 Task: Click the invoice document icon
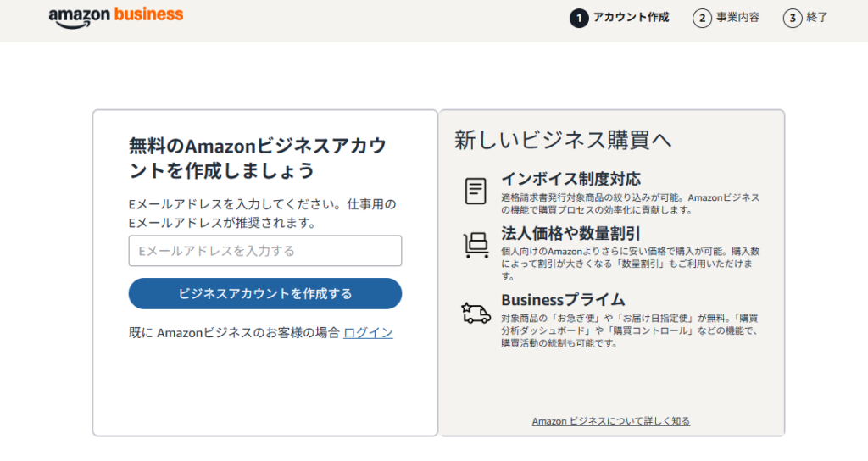(476, 191)
